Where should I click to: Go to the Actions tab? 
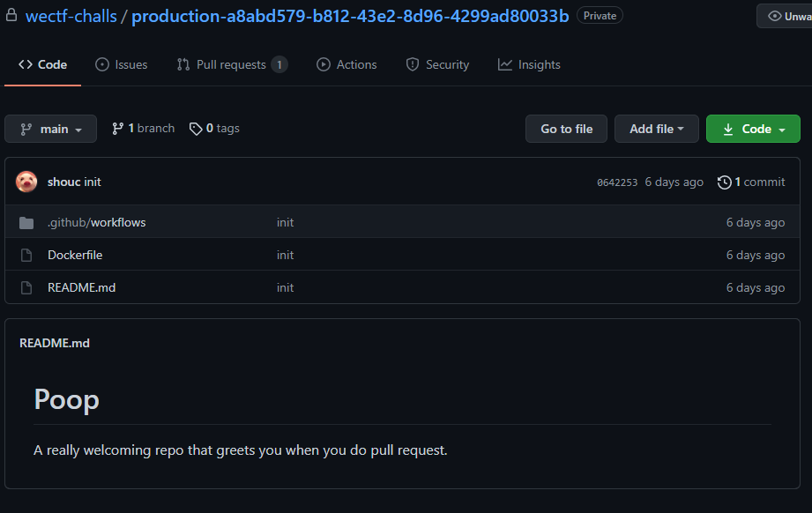346,64
